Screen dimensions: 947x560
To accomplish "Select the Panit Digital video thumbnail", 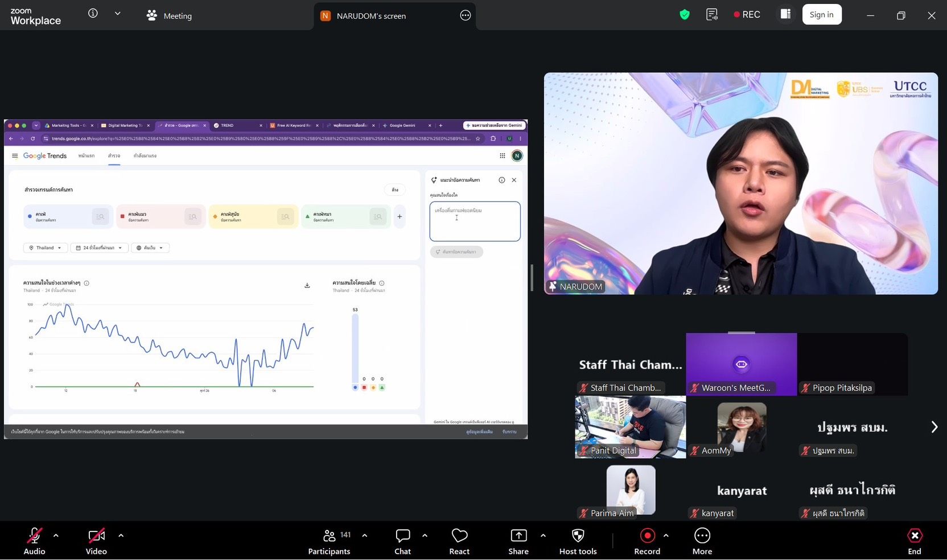I will (630, 427).
